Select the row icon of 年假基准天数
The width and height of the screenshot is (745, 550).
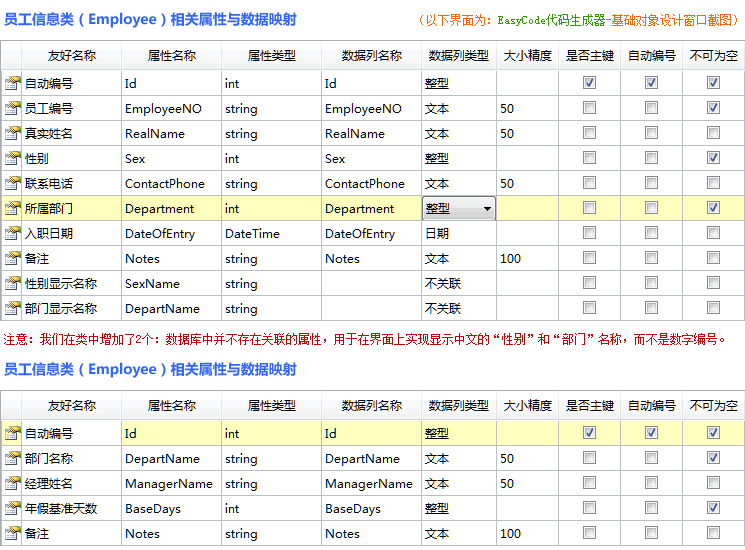12,509
